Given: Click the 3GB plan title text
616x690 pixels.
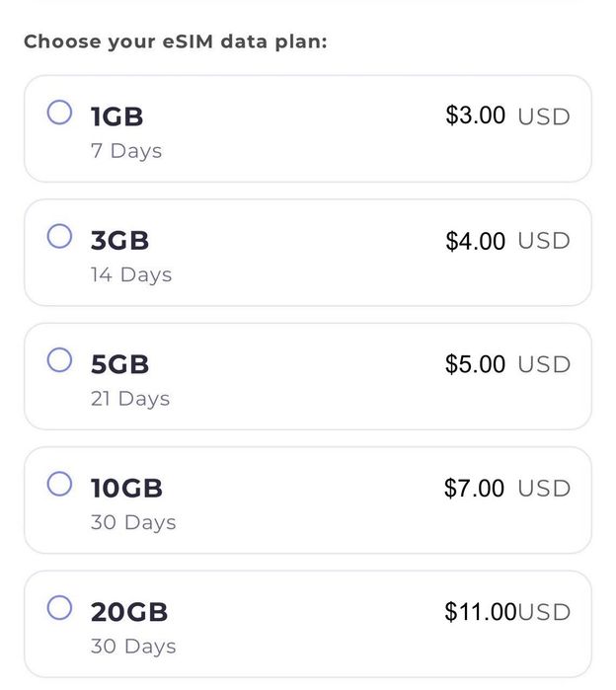Looking at the screenshot, I should click(x=119, y=241).
